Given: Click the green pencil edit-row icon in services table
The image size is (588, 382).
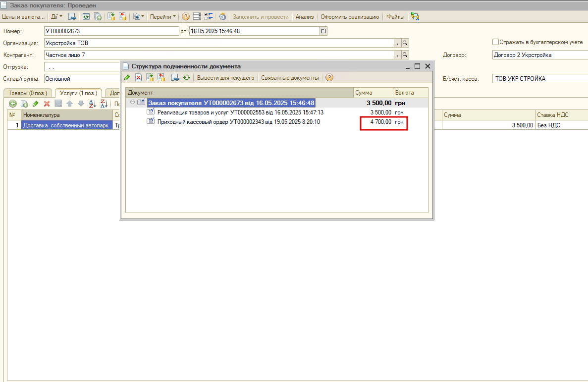Looking at the screenshot, I should coord(36,104).
